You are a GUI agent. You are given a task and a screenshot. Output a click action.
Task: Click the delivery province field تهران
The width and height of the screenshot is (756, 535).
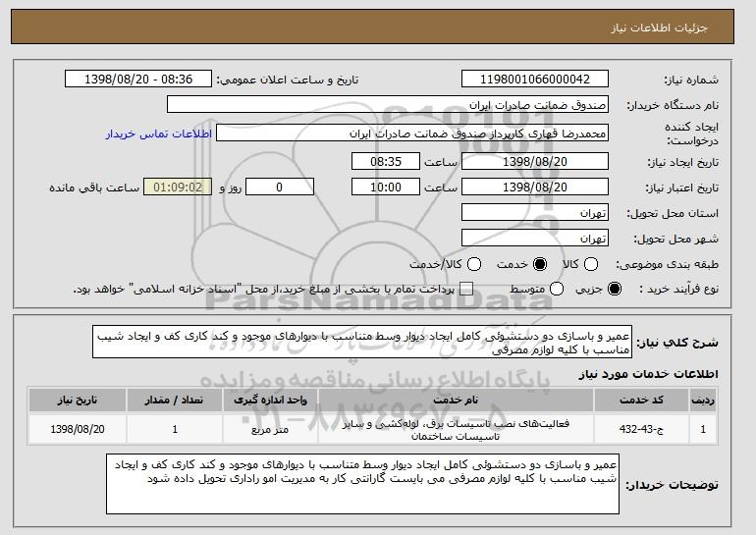click(535, 213)
